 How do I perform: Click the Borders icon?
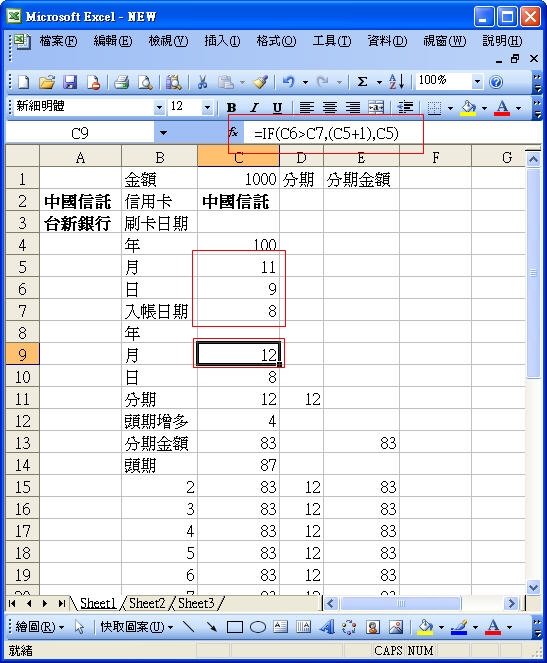pos(434,108)
